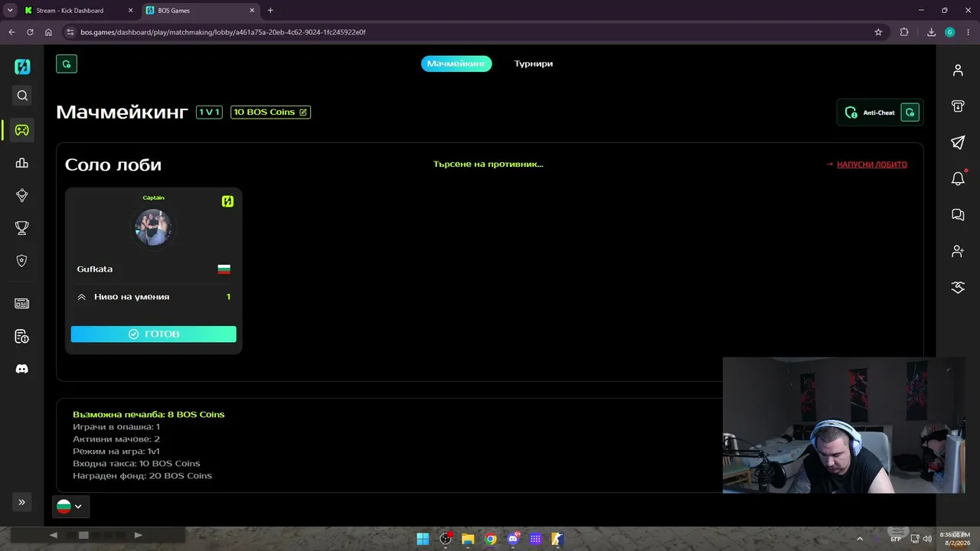Image resolution: width=980 pixels, height=551 pixels.
Task: Click the Bulgarian flag on Gufkata's card
Action: (224, 269)
